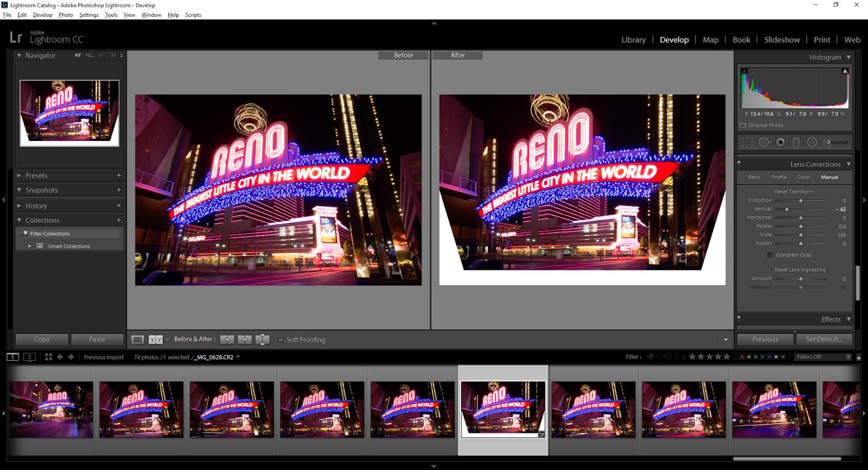Select FILL zoom level in Navigator
This screenshot has width=868, height=470.
90,55
